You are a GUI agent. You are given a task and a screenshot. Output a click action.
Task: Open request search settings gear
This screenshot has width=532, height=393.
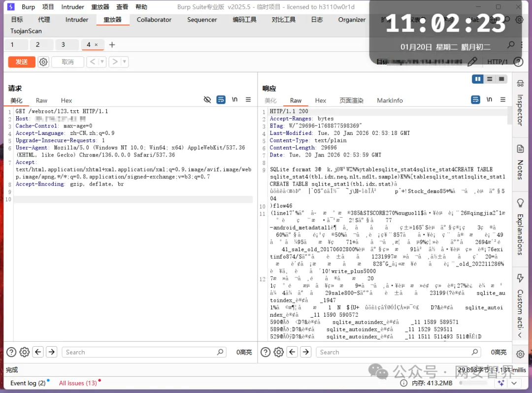tap(25, 352)
